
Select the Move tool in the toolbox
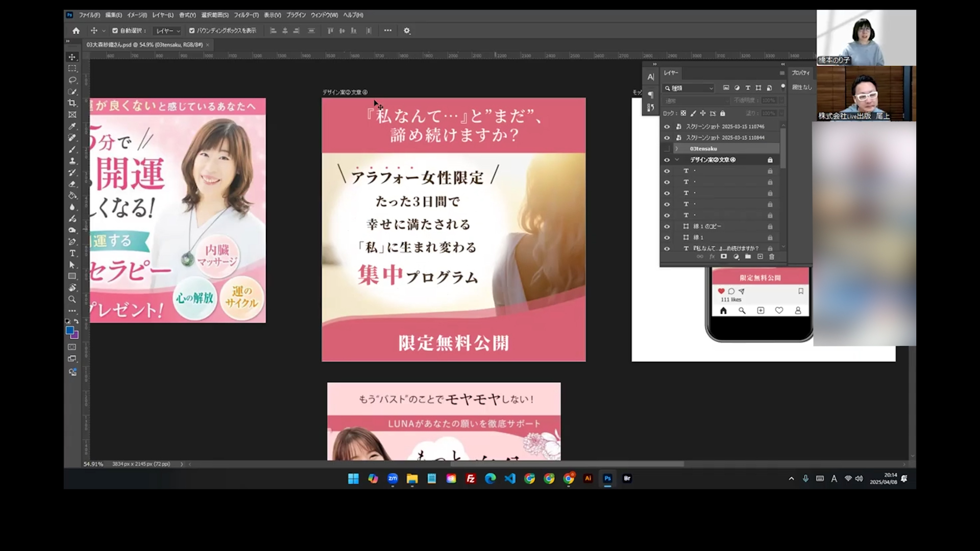[x=72, y=57]
